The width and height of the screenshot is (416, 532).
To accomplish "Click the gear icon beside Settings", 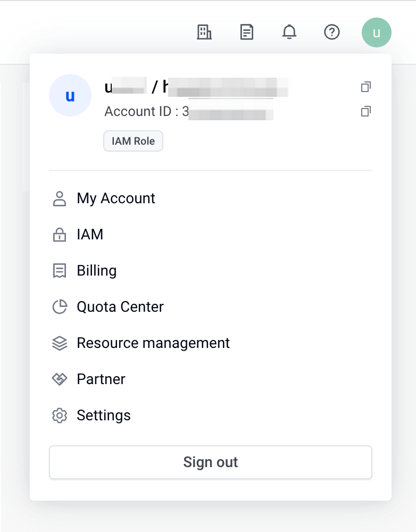I will tap(60, 415).
